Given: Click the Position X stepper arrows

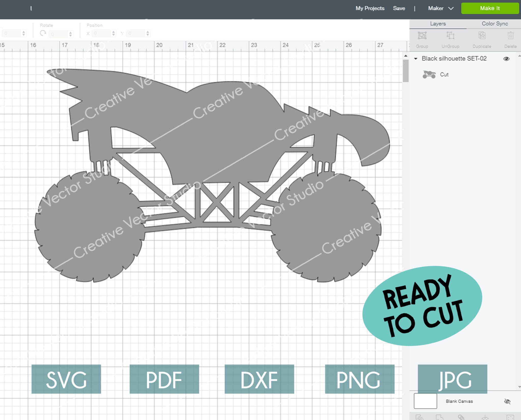Looking at the screenshot, I should [113, 33].
